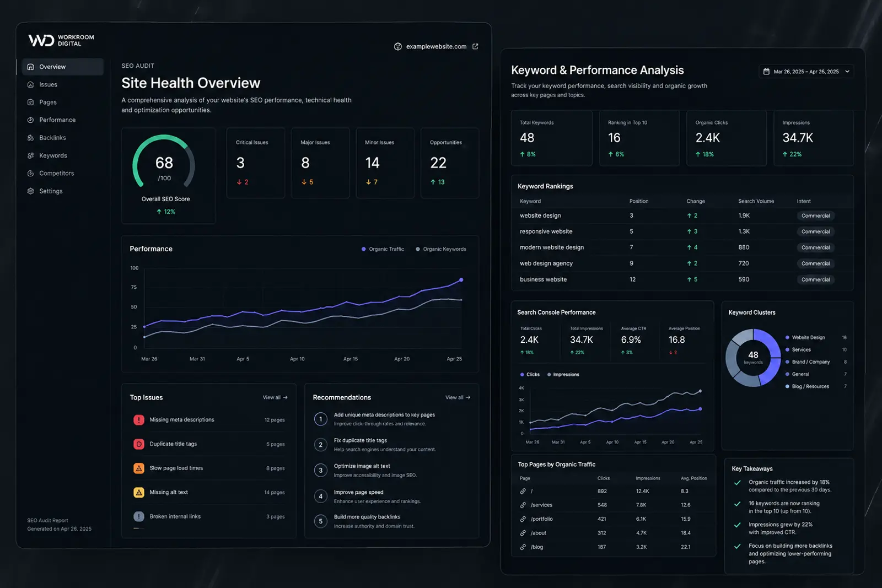
Task: Click the Keyword Clusters donut chart
Action: tap(753, 358)
